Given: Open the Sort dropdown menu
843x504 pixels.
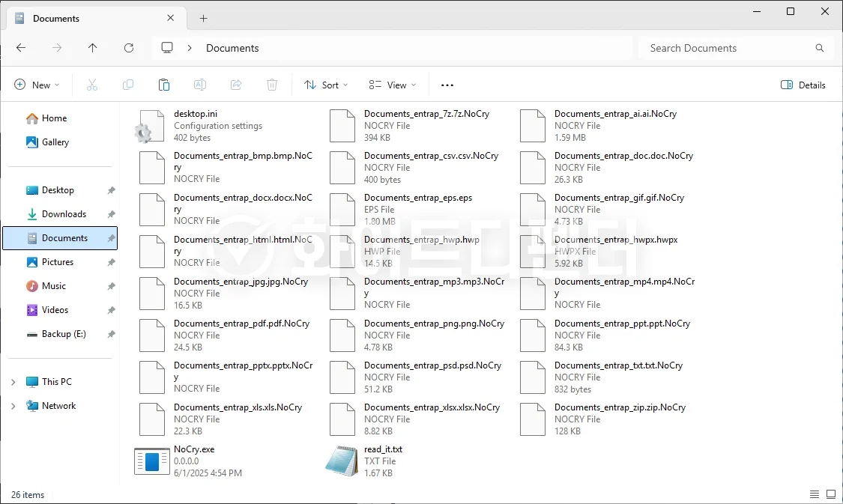Looking at the screenshot, I should coord(326,85).
